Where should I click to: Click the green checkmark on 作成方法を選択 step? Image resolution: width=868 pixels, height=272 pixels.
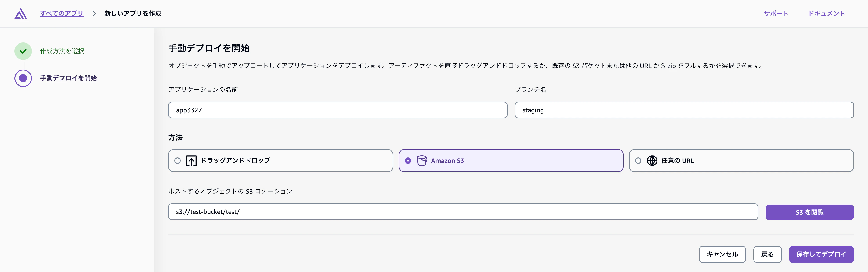[23, 51]
